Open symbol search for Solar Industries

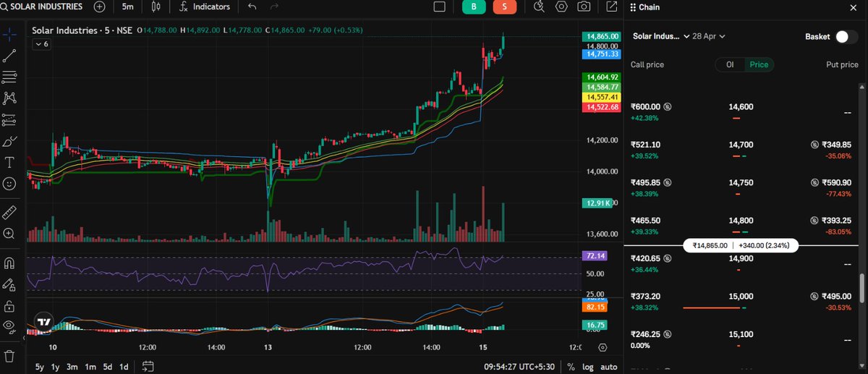pos(42,7)
